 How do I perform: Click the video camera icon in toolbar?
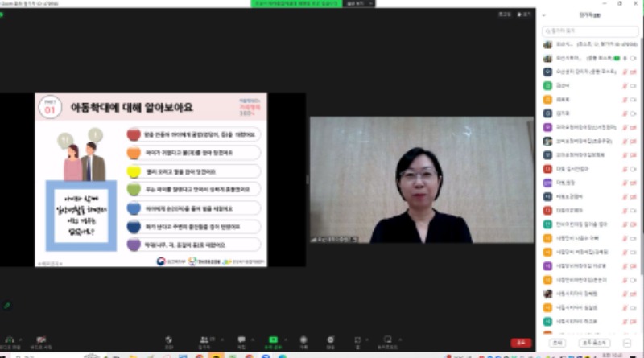[x=41, y=339]
